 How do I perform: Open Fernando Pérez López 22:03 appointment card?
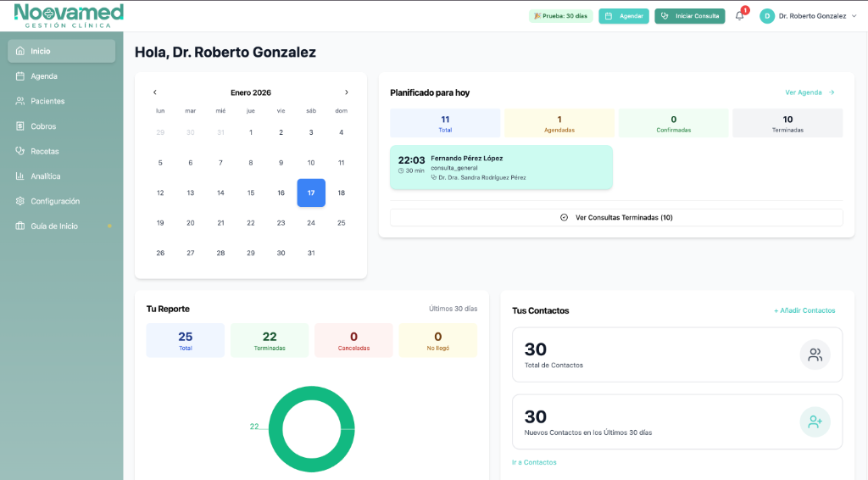click(502, 168)
